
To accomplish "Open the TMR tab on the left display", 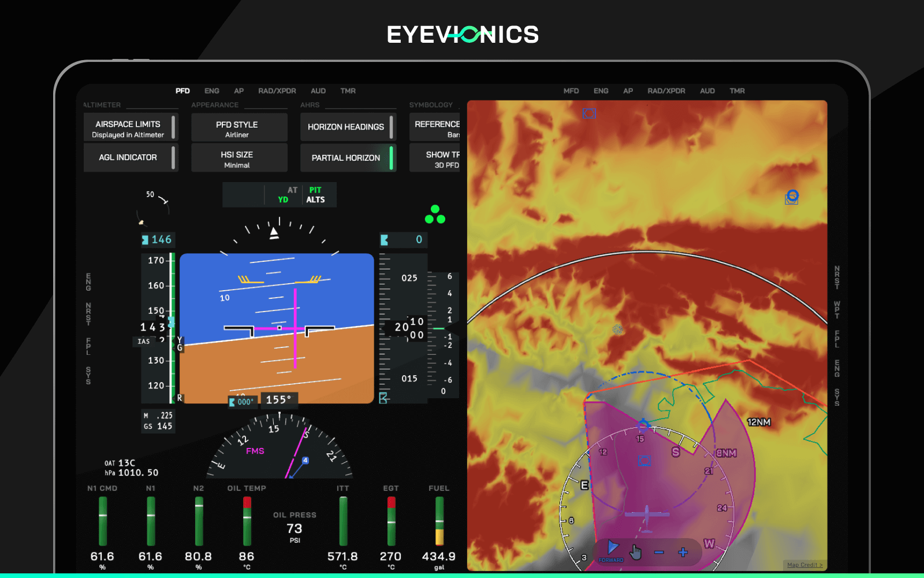I will [348, 91].
